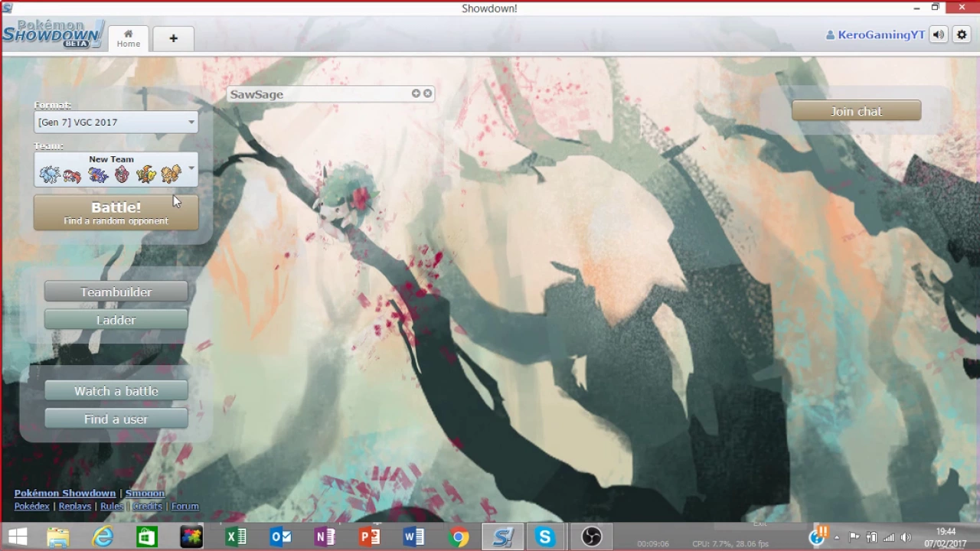
Task: Click the Showdown window title bar icon
Action: (x=7, y=8)
